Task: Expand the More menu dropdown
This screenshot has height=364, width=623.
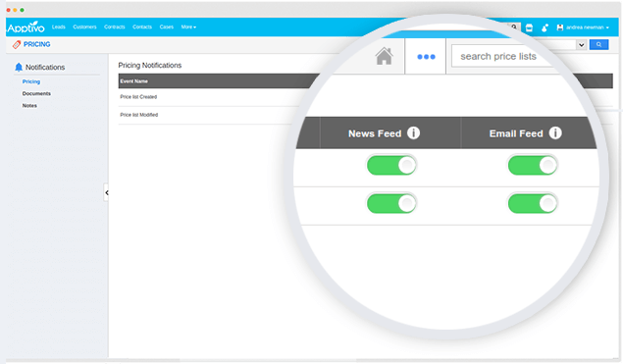Action: [x=188, y=27]
